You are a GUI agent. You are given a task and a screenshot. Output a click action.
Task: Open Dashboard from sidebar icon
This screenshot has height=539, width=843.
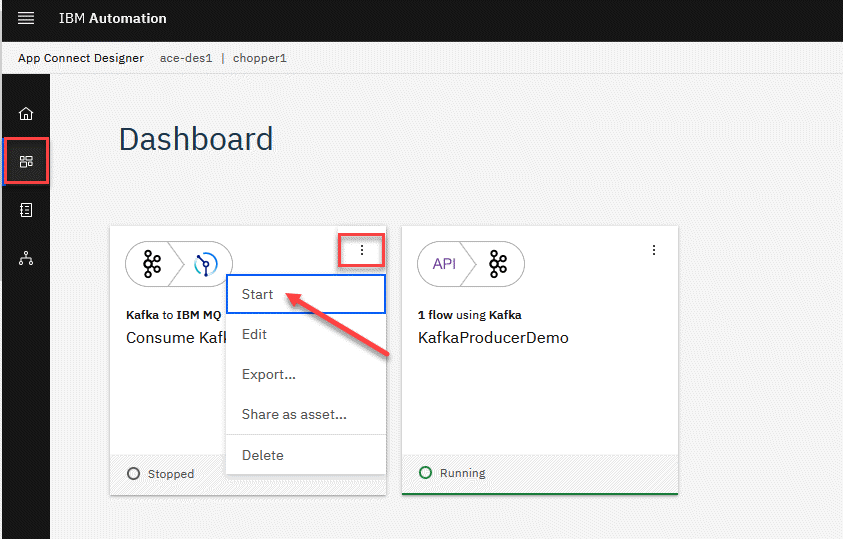[x=26, y=161]
